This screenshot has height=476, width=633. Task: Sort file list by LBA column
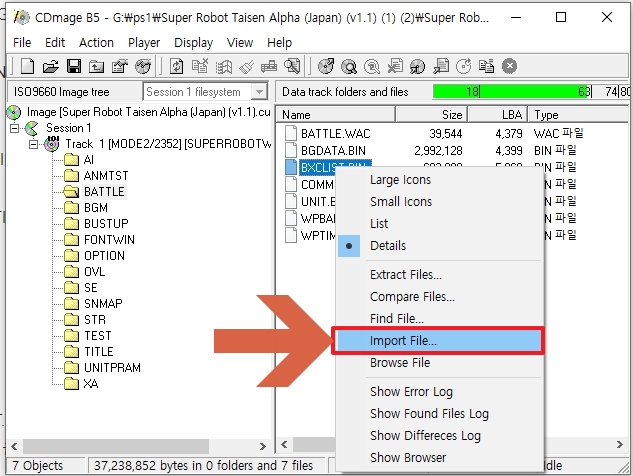coord(498,115)
